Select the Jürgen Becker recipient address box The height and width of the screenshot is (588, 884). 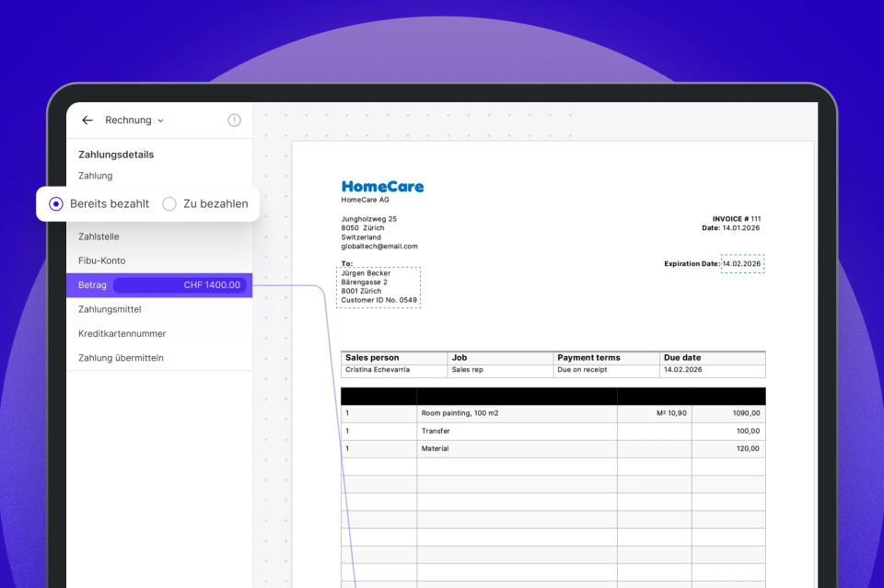[x=378, y=286]
